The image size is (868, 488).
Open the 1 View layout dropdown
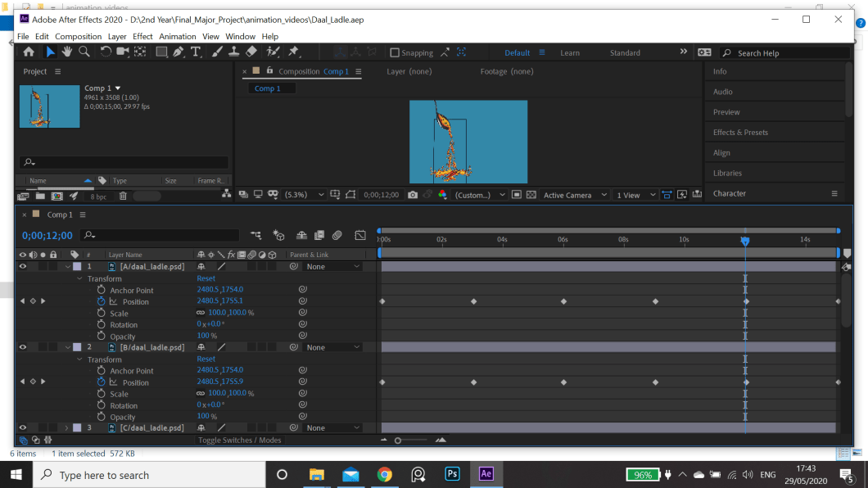(x=635, y=195)
